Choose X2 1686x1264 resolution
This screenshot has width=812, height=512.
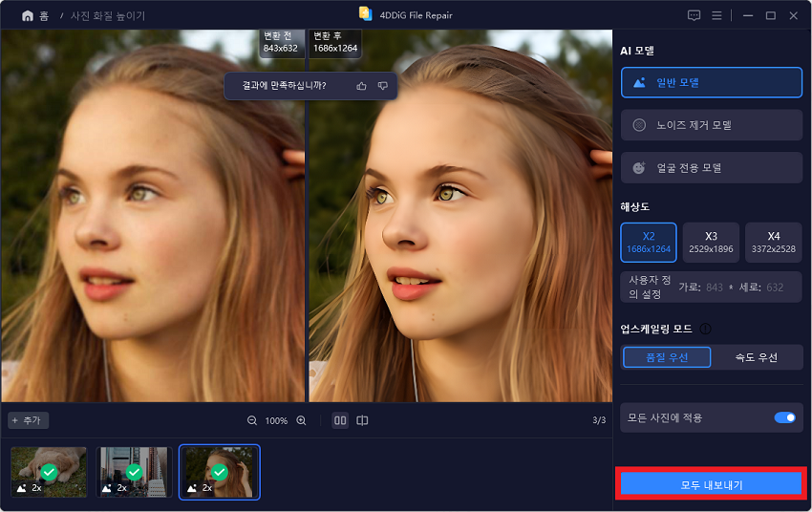649,243
